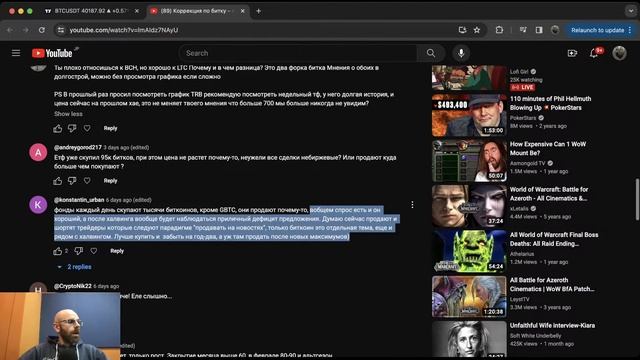Open the Lofi Girl live stream thumbnail
This screenshot has width=640, height=360.
tap(469, 78)
